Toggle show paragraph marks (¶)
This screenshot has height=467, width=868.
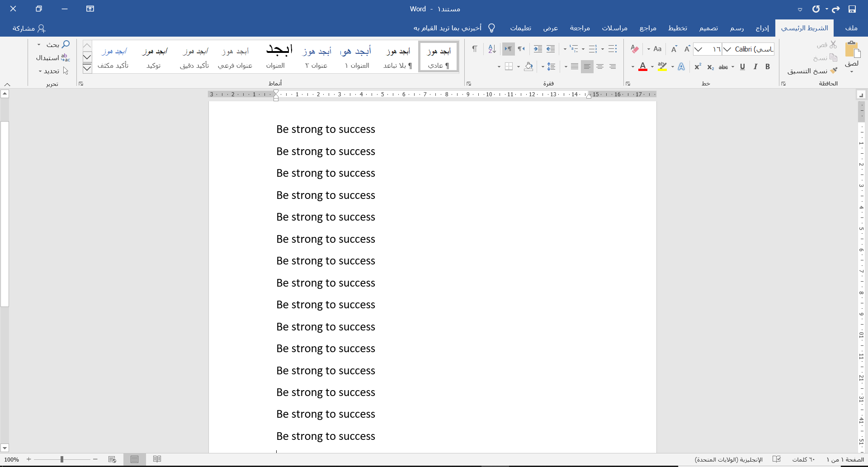click(475, 49)
